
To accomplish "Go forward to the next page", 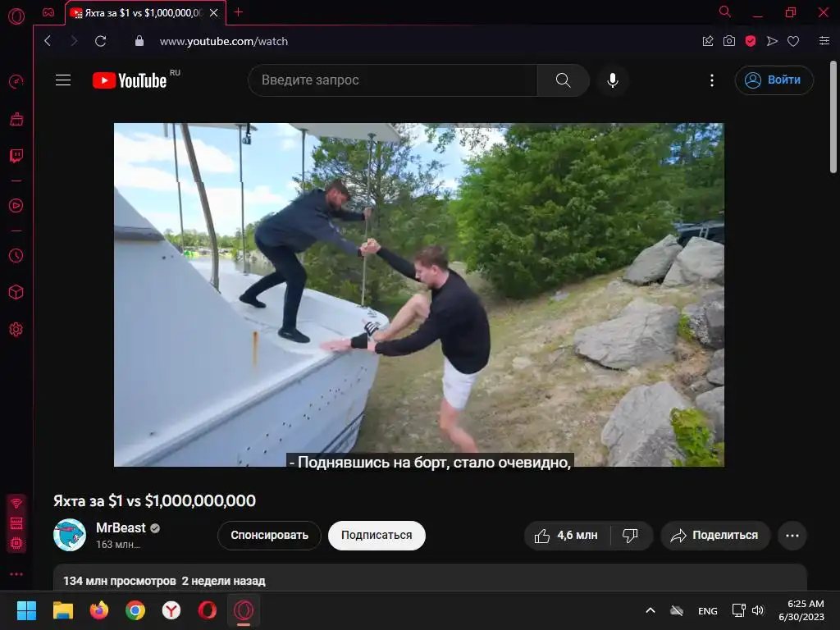I will [x=74, y=41].
